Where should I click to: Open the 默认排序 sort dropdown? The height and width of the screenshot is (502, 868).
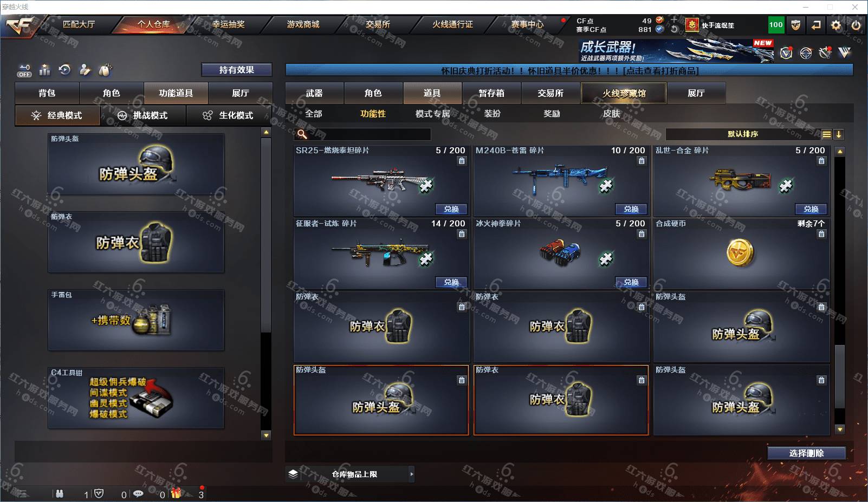(743, 134)
